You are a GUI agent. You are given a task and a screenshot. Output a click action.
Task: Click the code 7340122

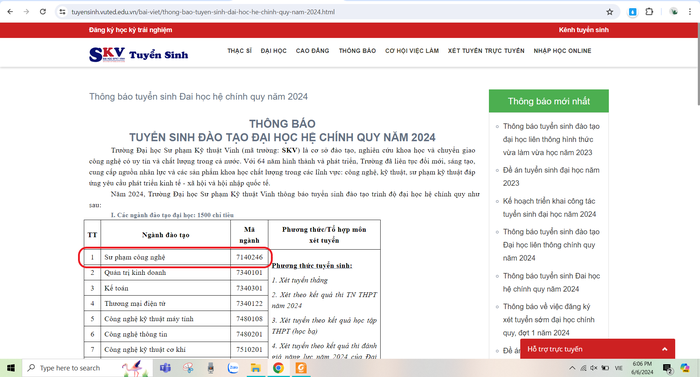point(249,303)
